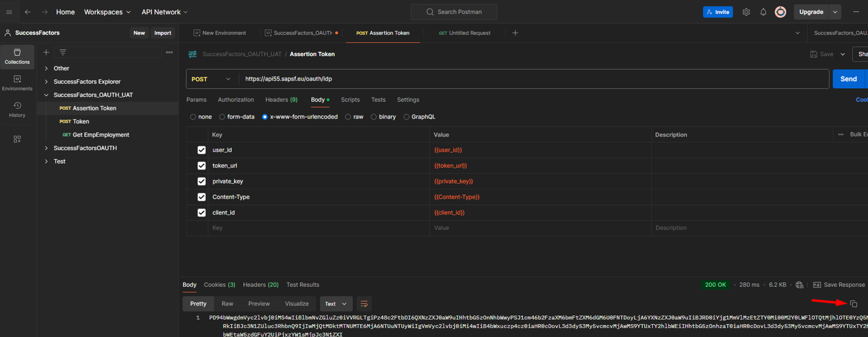Click the empty Key input cell

click(x=319, y=228)
